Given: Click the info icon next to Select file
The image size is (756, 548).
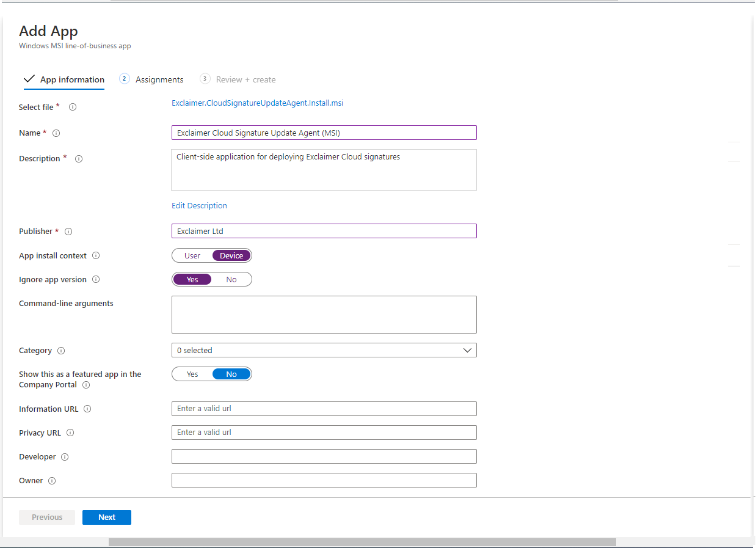Looking at the screenshot, I should point(72,107).
